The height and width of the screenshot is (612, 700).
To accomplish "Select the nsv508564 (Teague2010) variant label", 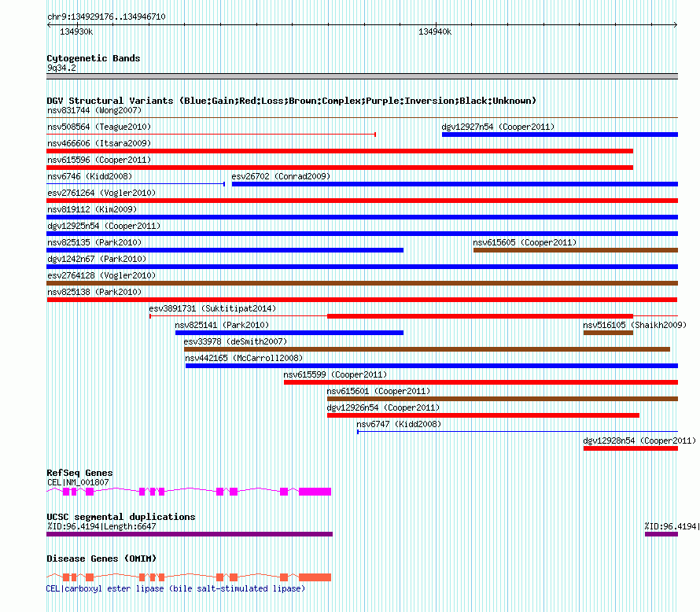I will (x=99, y=127).
